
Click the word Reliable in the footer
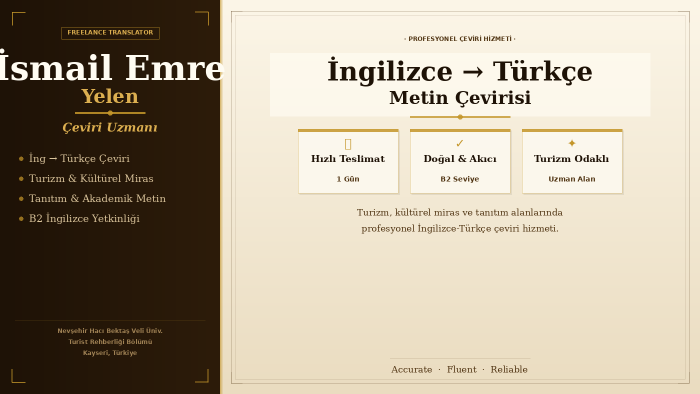click(x=509, y=369)
